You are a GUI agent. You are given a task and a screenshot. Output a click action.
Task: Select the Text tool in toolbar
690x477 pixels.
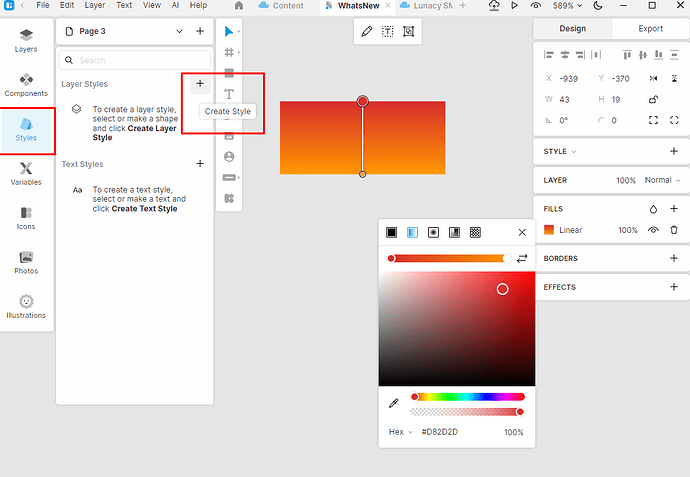click(x=229, y=94)
